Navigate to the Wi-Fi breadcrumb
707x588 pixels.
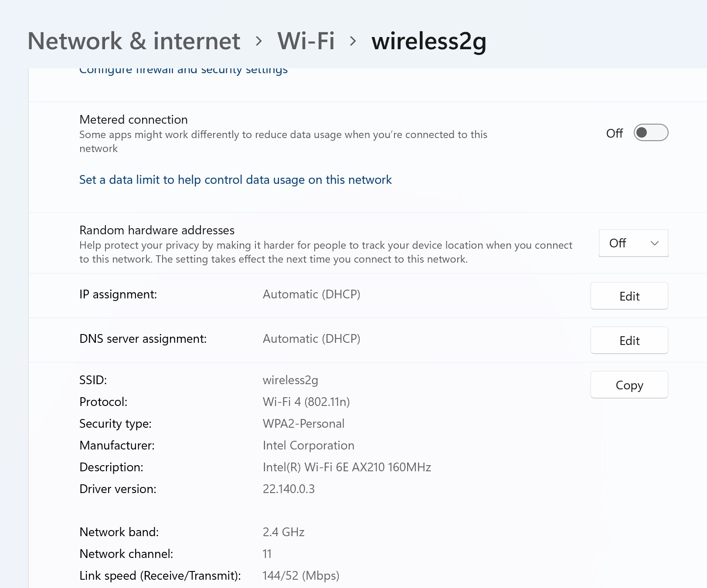[x=306, y=41]
